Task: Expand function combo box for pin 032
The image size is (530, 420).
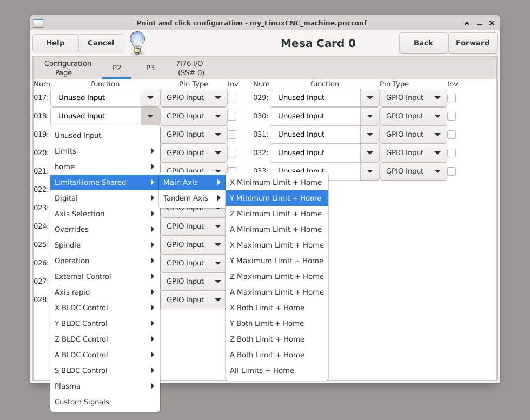Action: [x=369, y=153]
